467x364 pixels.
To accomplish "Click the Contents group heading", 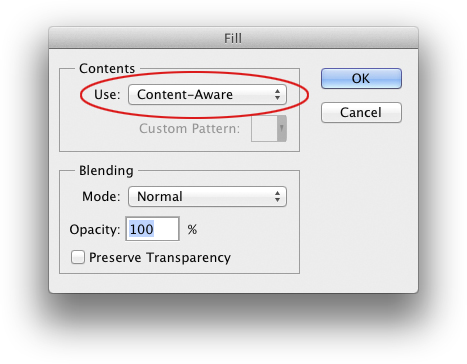I will [107, 69].
